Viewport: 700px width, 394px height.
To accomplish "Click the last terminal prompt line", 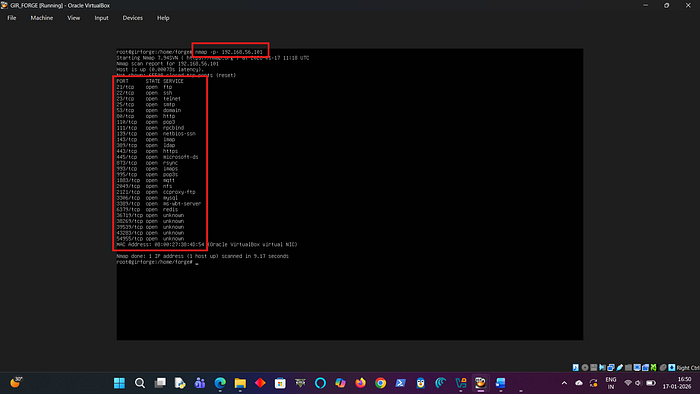I will coord(157,262).
